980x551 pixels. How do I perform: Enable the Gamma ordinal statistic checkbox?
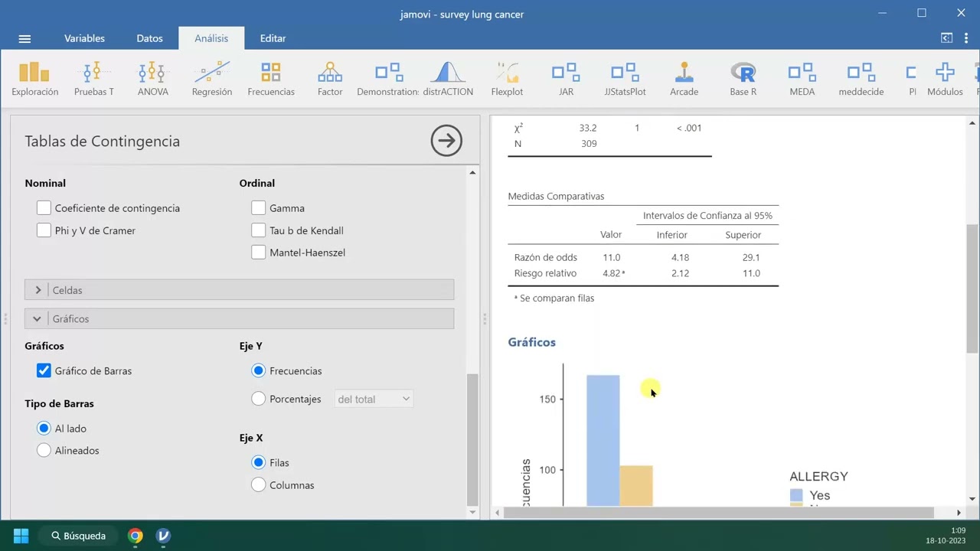258,208
